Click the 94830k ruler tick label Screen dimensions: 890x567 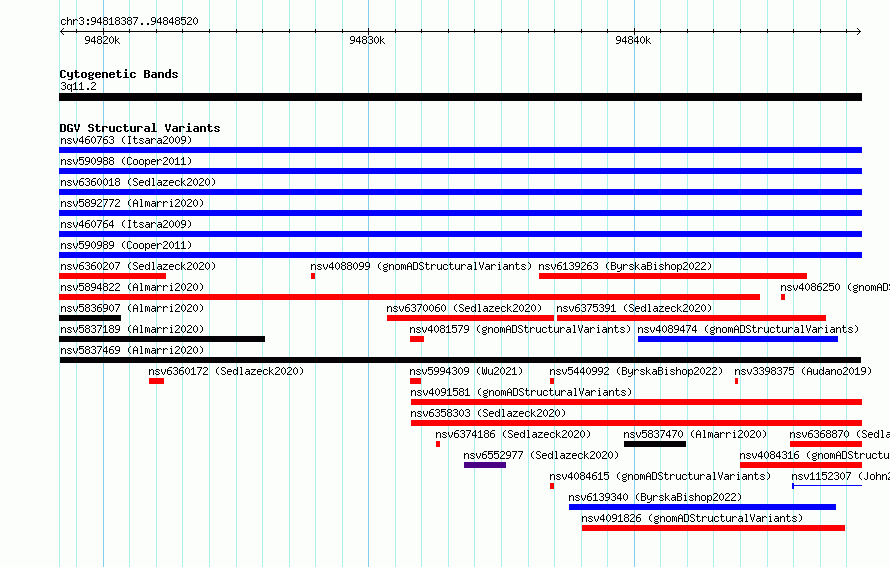[367, 40]
